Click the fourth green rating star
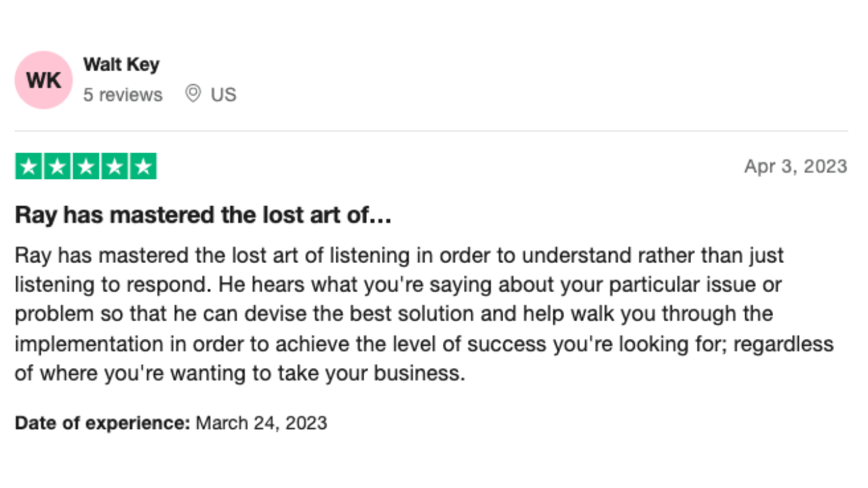The height and width of the screenshot is (488, 868). click(x=115, y=166)
